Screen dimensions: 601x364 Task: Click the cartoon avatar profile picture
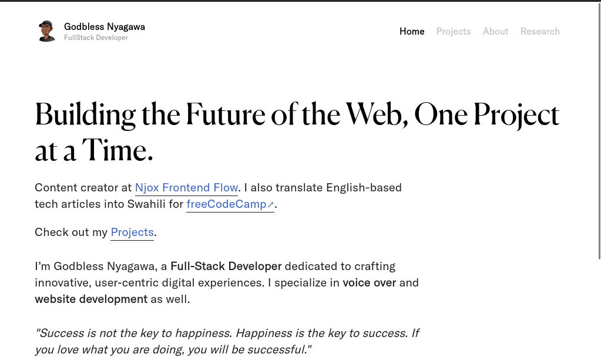46,31
